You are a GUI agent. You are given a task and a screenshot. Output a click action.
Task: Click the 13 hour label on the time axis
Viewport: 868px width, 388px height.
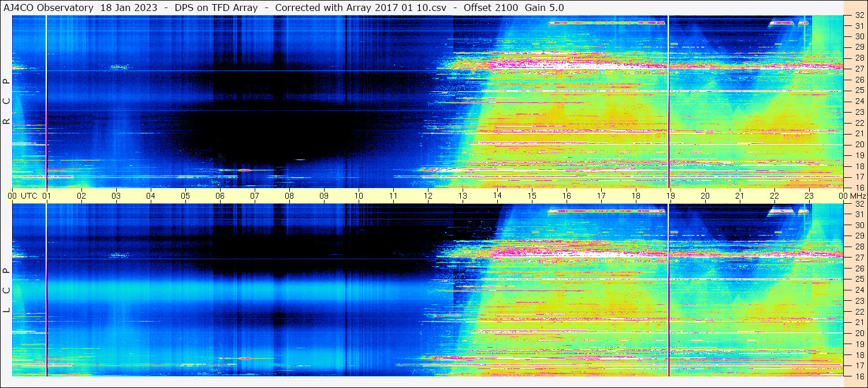463,196
